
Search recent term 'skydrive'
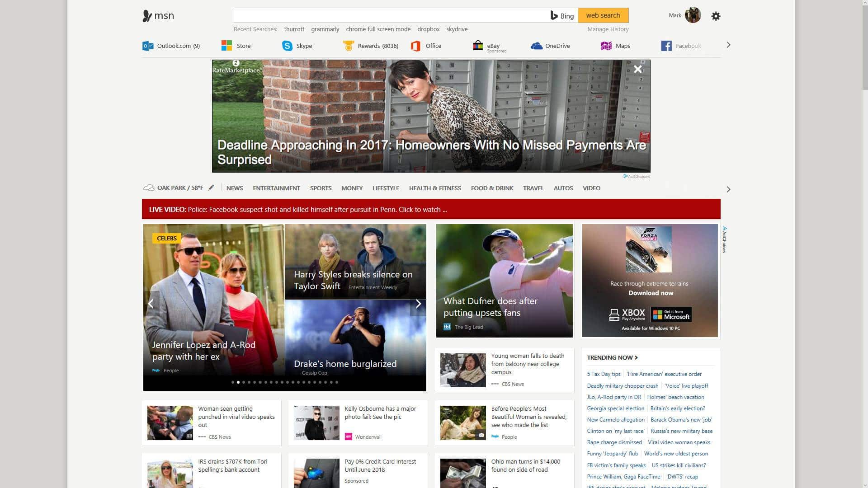click(457, 29)
